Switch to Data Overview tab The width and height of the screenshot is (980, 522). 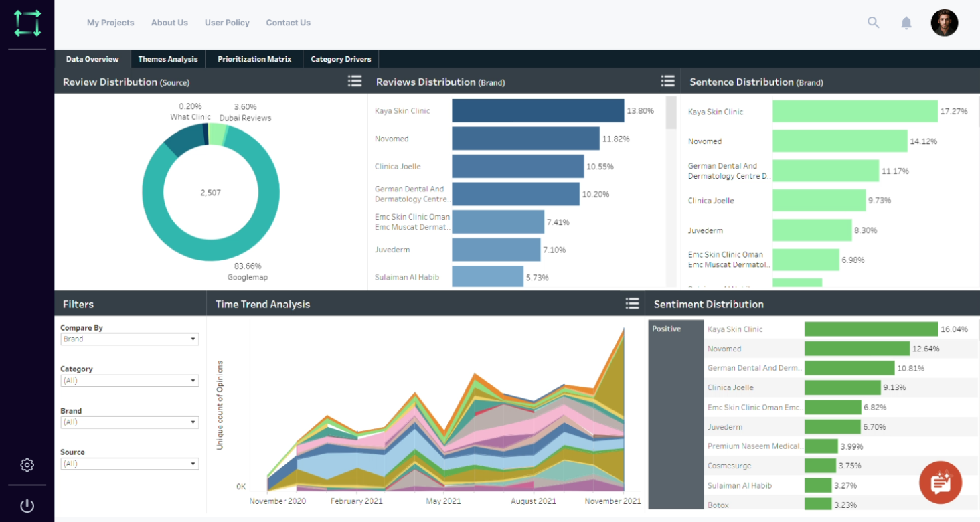[x=92, y=59]
